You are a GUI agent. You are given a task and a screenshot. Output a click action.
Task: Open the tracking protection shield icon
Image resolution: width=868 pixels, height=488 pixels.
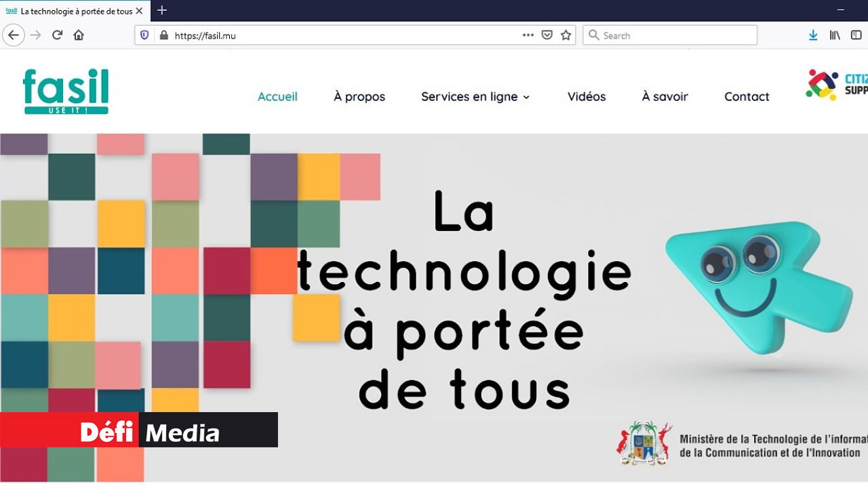(x=144, y=35)
